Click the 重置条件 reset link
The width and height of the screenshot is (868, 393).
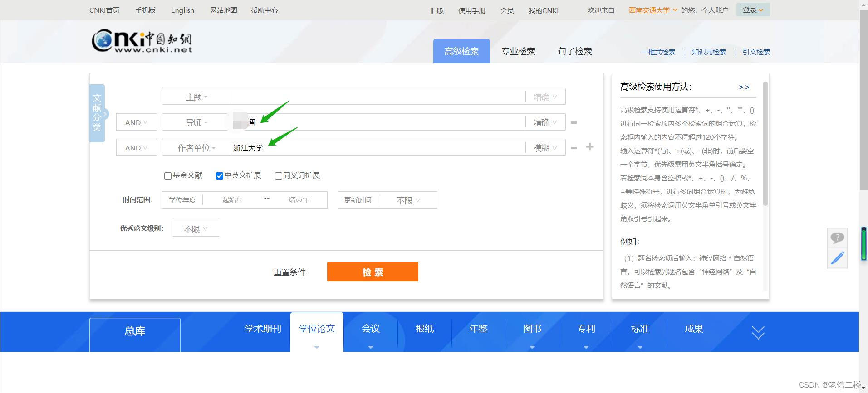click(289, 272)
